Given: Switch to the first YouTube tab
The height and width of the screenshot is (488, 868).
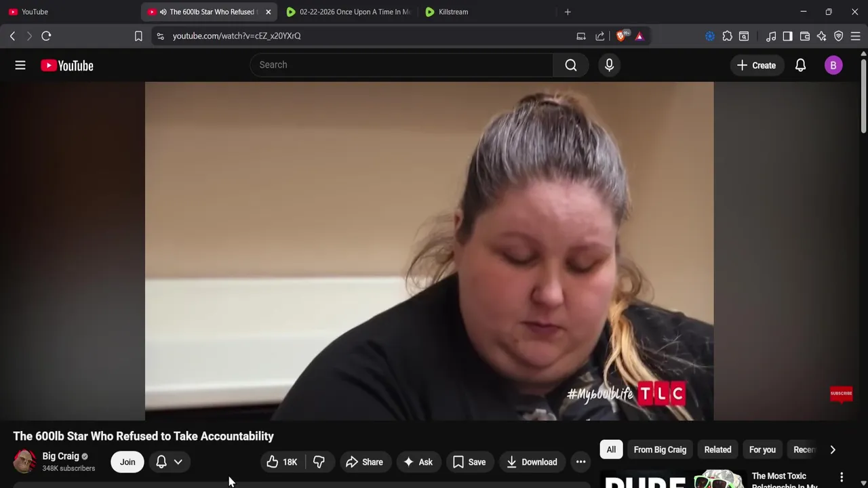Looking at the screenshot, I should click(x=70, y=12).
